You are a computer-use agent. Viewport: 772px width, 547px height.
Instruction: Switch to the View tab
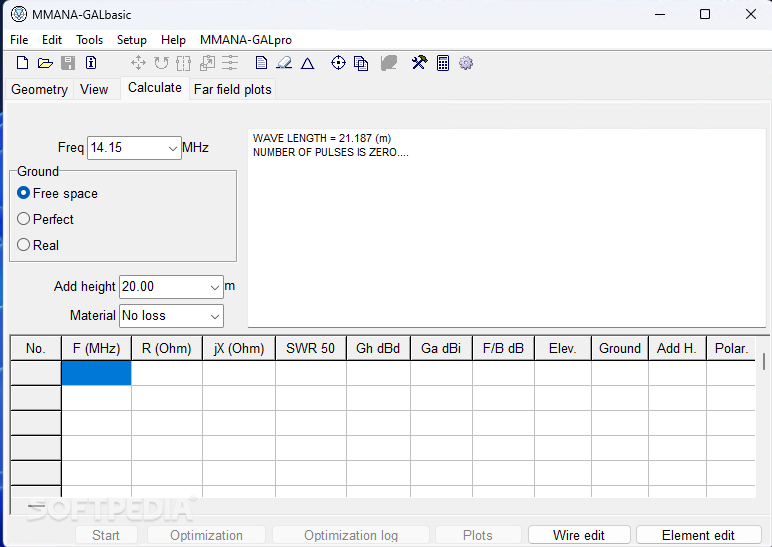pyautogui.click(x=94, y=90)
